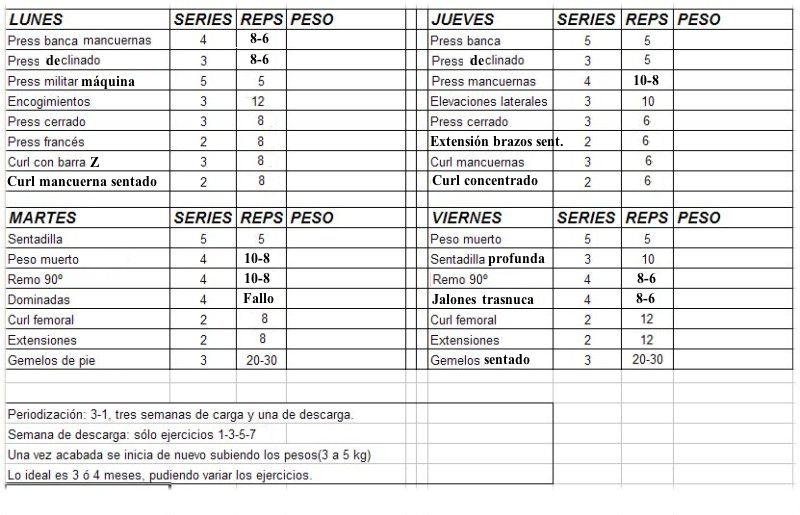The height and width of the screenshot is (515, 800).
Task: Click the Press militar máquina cell
Action: (71, 81)
